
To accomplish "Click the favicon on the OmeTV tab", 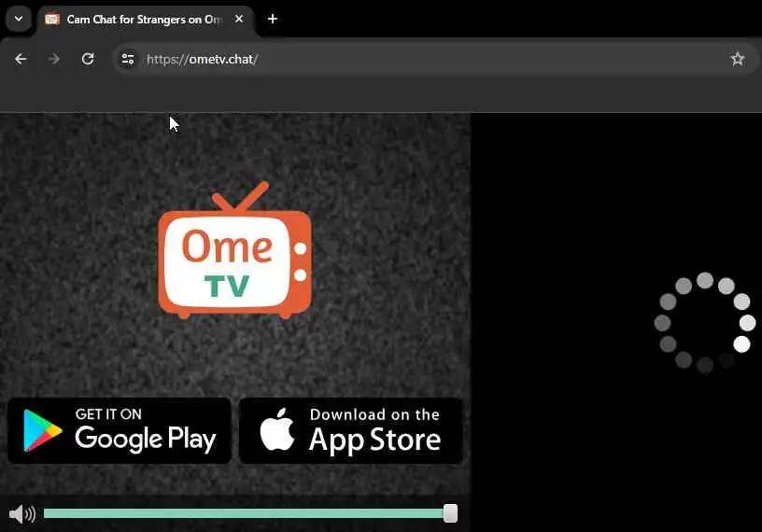I will pos(52,19).
